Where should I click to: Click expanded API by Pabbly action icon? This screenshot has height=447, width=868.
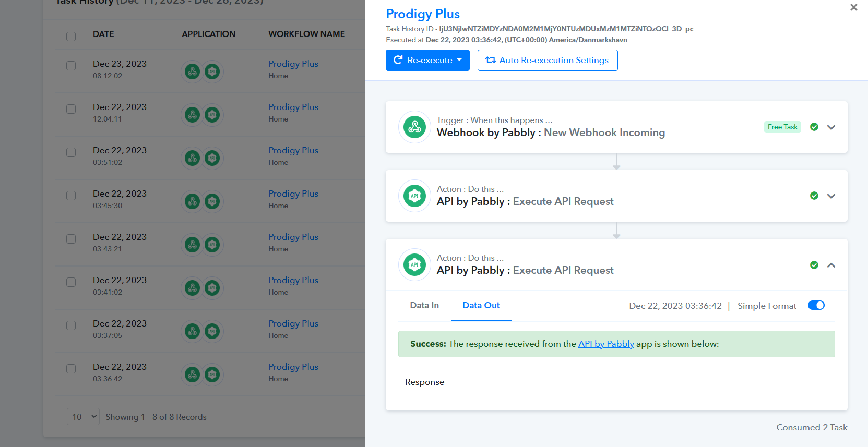point(415,264)
